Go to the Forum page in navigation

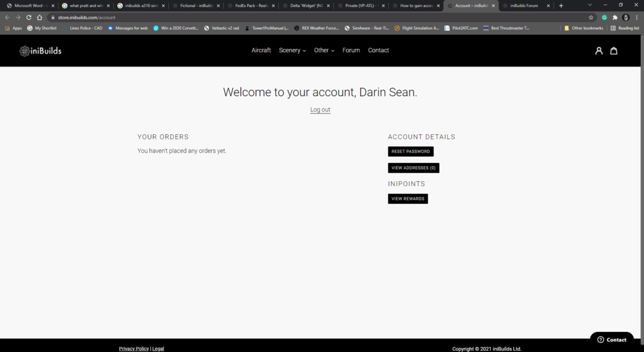[351, 50]
